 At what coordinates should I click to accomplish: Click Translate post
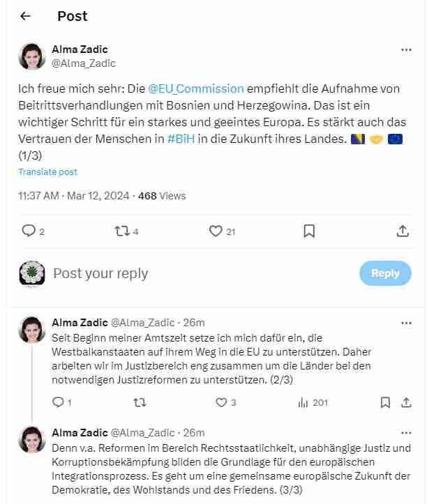coord(47,171)
